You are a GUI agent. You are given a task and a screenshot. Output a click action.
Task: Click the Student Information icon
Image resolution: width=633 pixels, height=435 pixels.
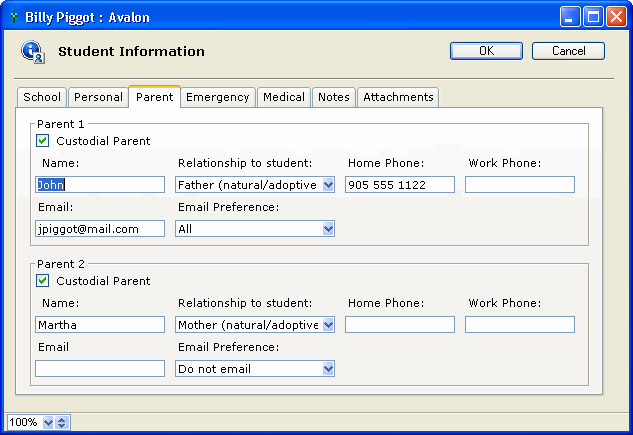32,52
